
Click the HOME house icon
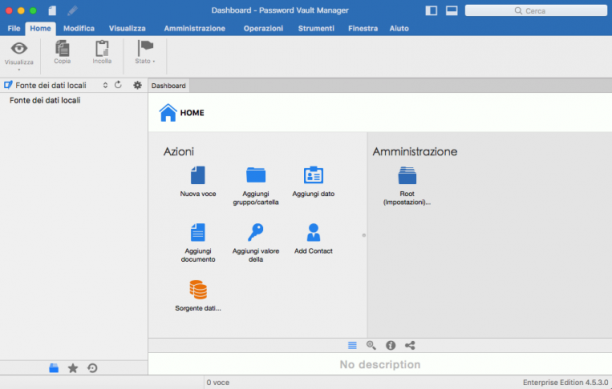point(168,113)
